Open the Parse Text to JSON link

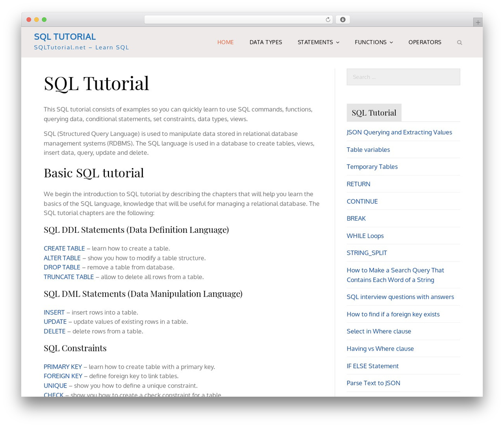click(373, 383)
